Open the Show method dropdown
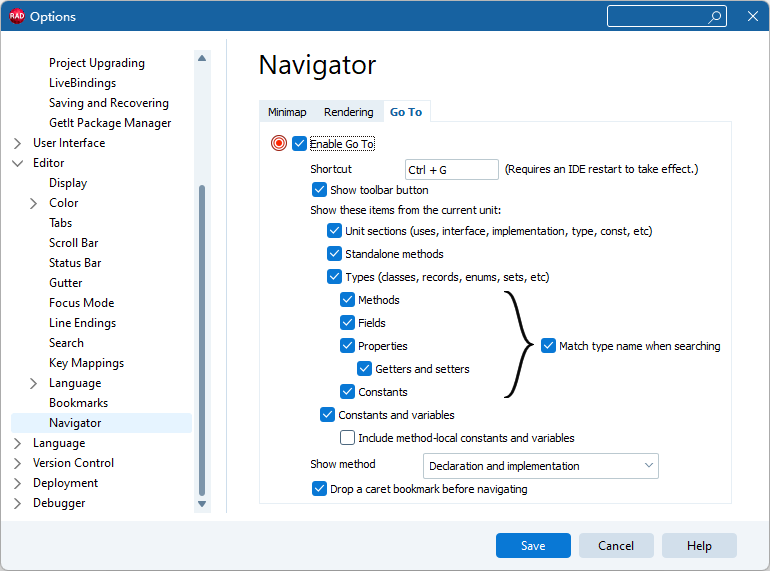 tap(541, 466)
